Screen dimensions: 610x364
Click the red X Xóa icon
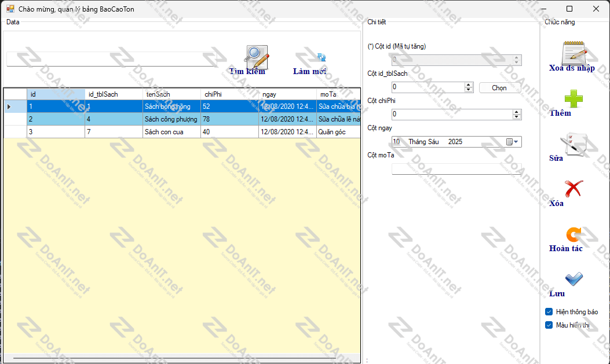tap(574, 189)
